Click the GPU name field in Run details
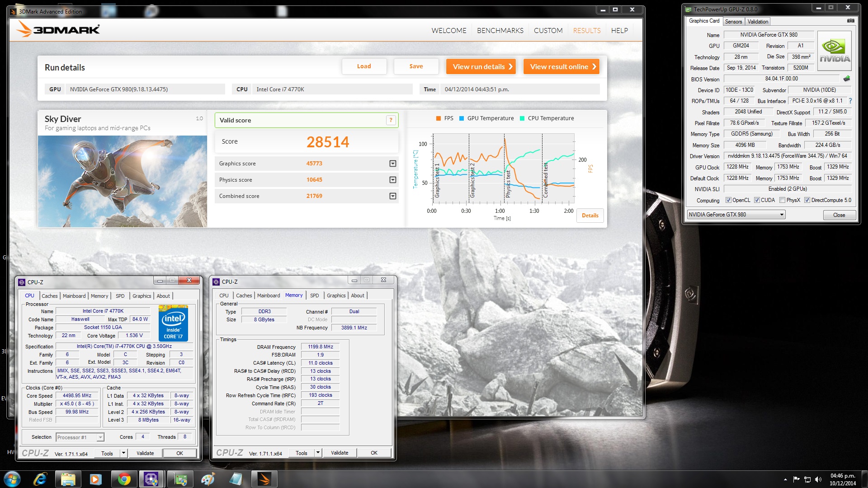The width and height of the screenshot is (868, 488). (x=145, y=89)
